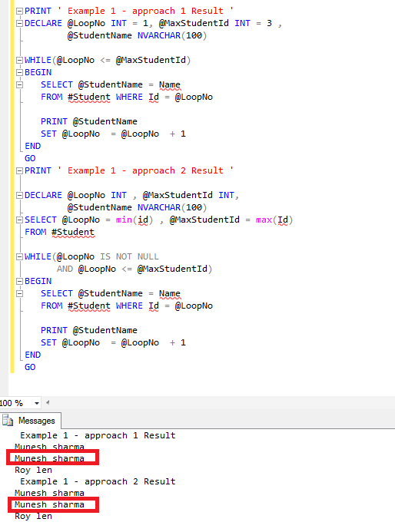Collapse the first SELECT @StudentName statement
Screen dimensions: 395x532
point(19,84)
